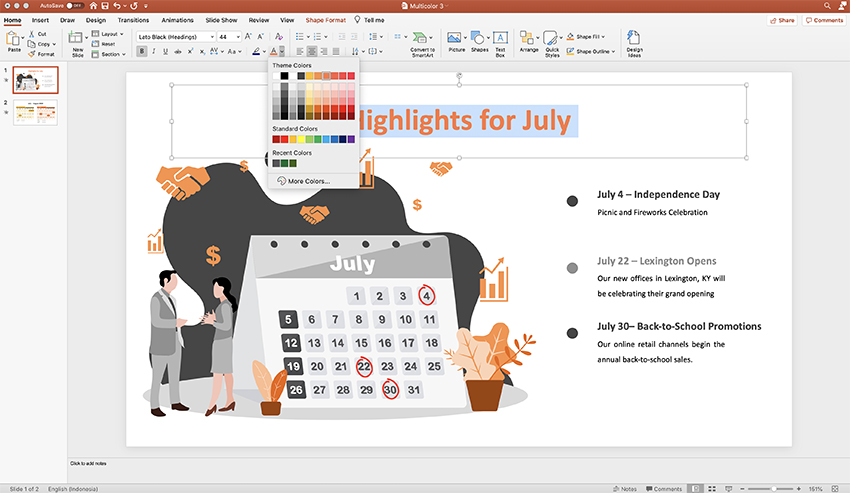This screenshot has height=493, width=850.
Task: Toggle Strikethrough formatting
Action: point(177,51)
